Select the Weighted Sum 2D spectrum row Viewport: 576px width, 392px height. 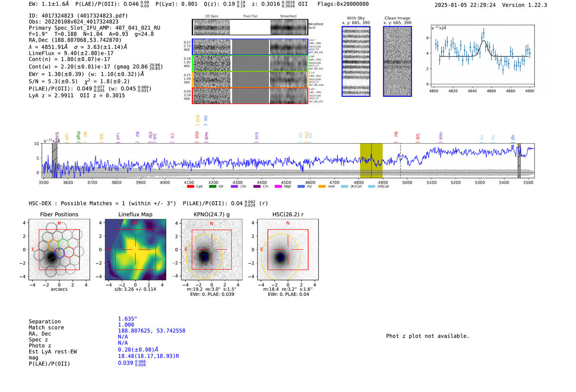point(250,27)
